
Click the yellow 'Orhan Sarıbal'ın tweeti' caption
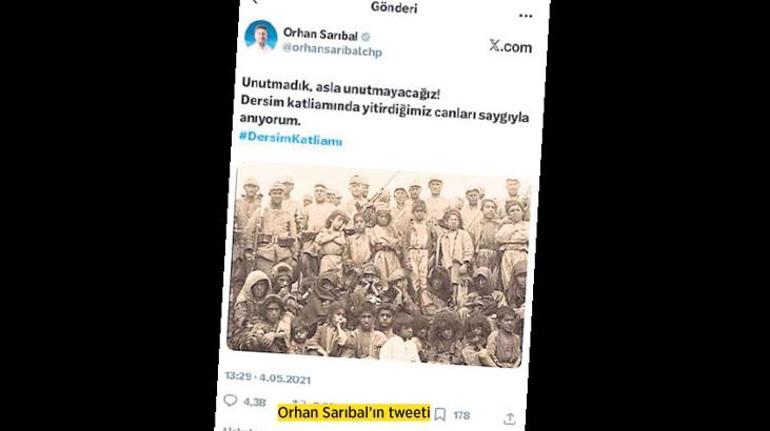coord(354,413)
